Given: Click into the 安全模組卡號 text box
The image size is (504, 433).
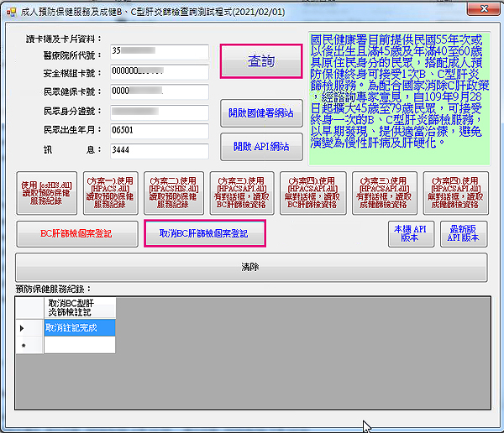Looking at the screenshot, I should coord(158,72).
